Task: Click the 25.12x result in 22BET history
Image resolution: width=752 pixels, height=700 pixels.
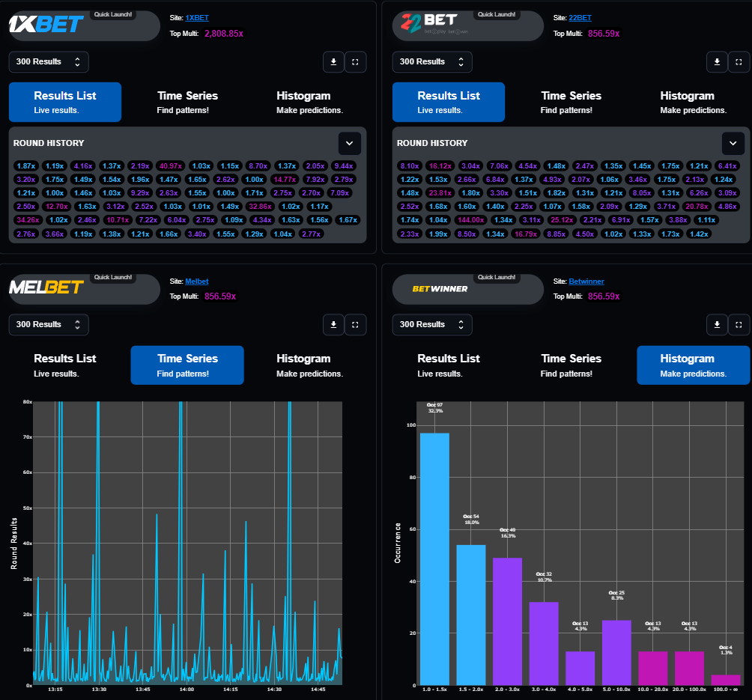Action: pyautogui.click(x=562, y=220)
